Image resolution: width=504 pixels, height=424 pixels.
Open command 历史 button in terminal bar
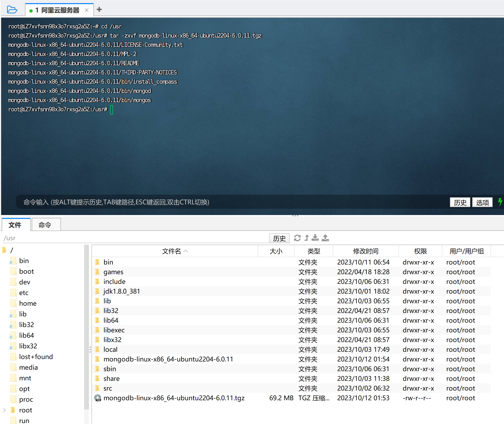[460, 202]
